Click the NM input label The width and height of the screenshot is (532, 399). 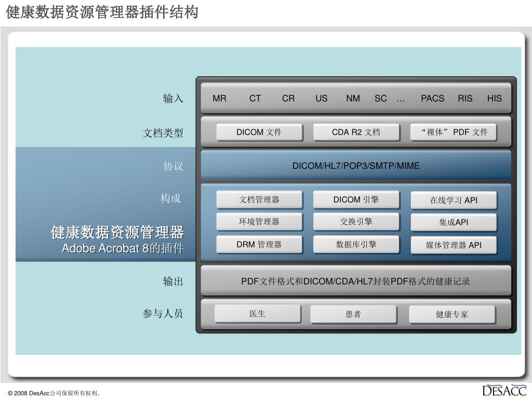tap(353, 98)
